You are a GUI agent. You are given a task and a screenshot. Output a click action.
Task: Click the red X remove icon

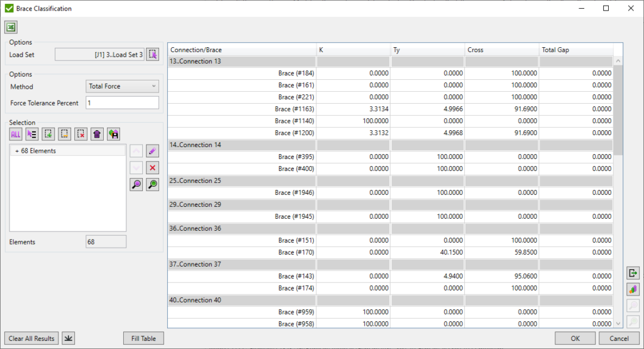[152, 168]
